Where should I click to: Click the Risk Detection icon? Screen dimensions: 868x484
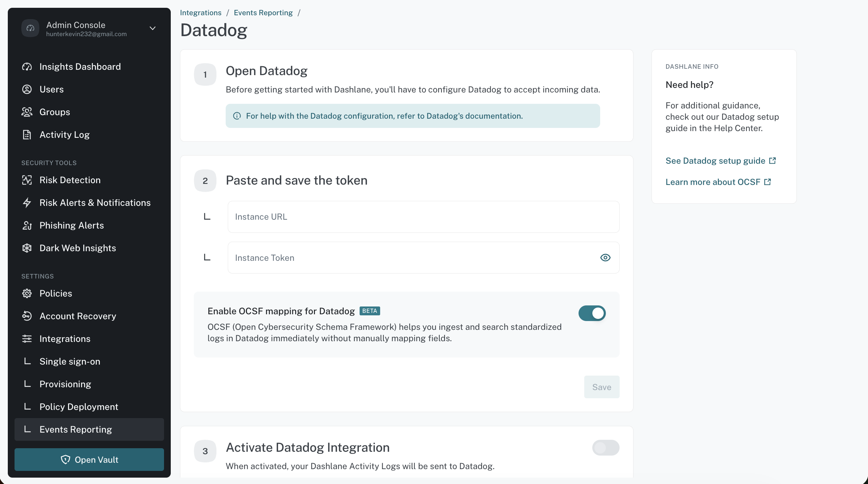click(x=27, y=180)
